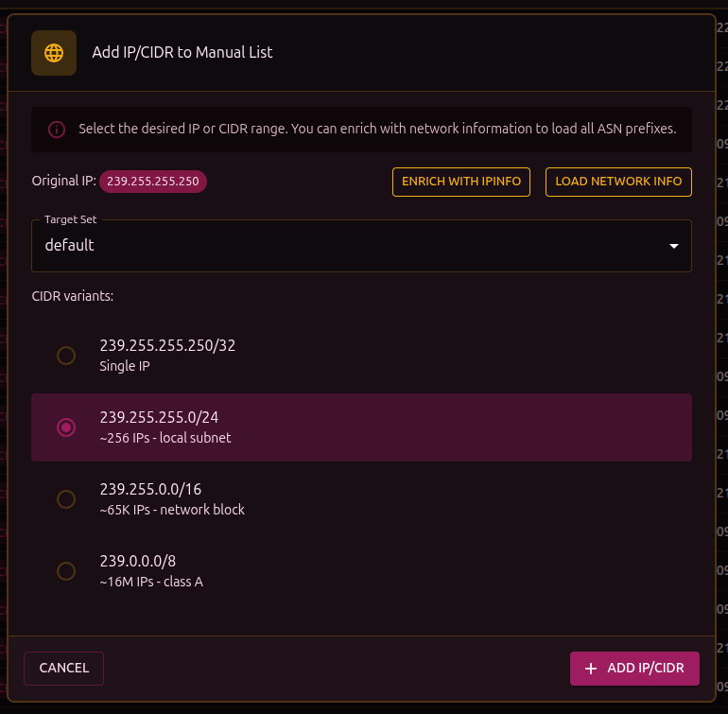Pick the 239.0.0.0/8 class A radio
The height and width of the screenshot is (714, 728).
(66, 571)
